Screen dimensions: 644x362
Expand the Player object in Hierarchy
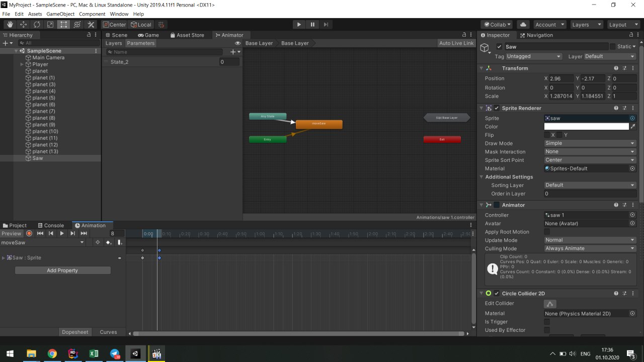pos(22,64)
